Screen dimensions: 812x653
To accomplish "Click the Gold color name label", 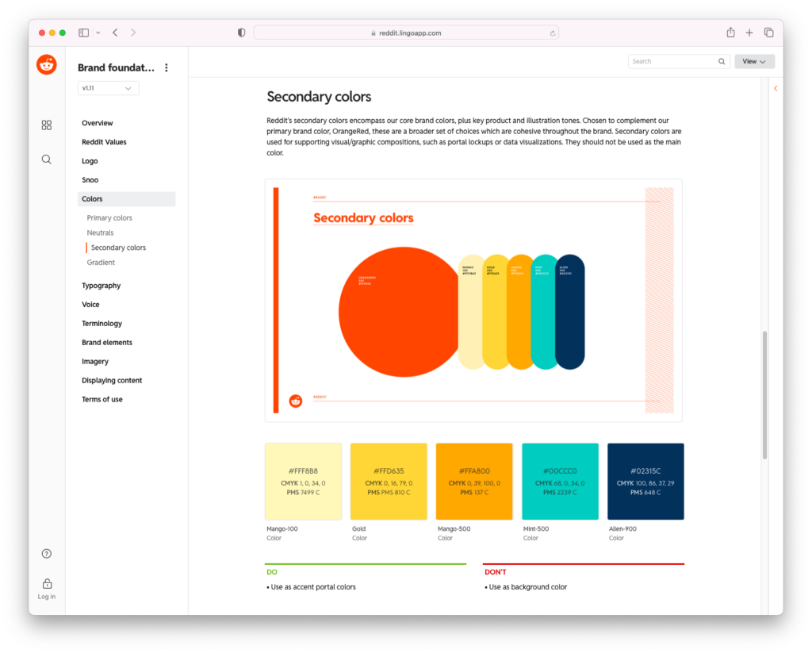I will (x=359, y=528).
